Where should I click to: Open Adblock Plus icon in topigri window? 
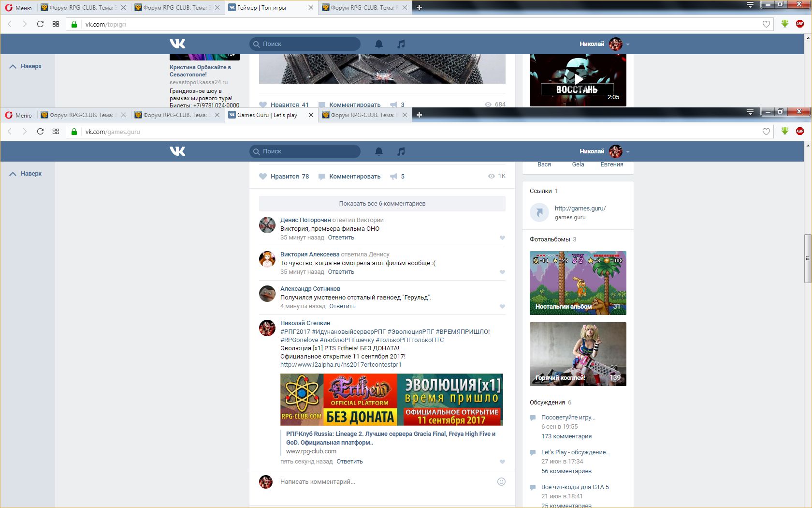coord(800,24)
